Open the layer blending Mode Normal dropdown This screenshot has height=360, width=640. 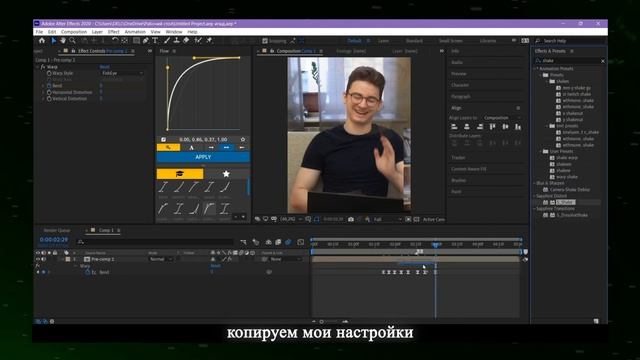(x=160, y=259)
